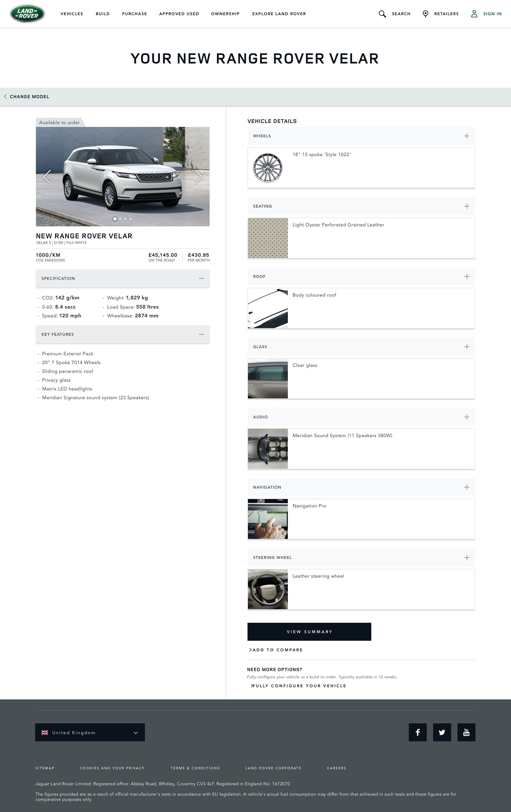
Task: Select the second carousel dot indicator
Action: [x=120, y=219]
